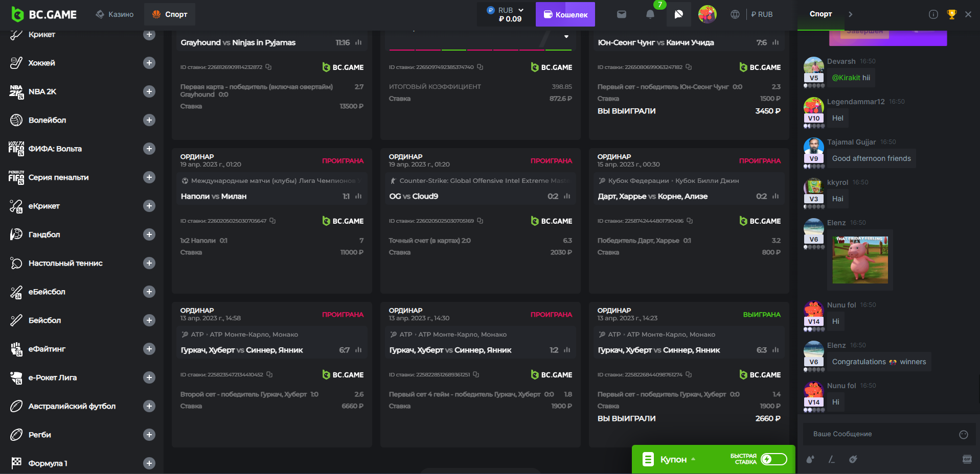The height and width of the screenshot is (474, 980).
Task: Open Devarsh's chat avatar
Action: (x=814, y=67)
